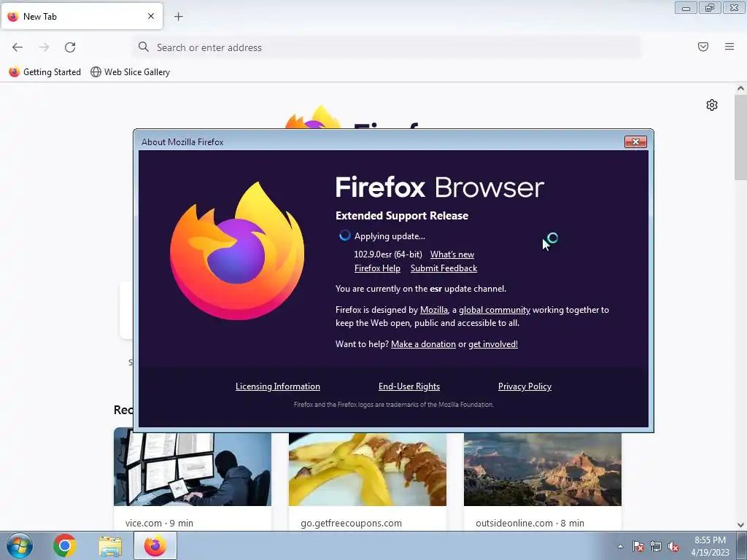The height and width of the screenshot is (560, 747).
Task: Click the browser back arrow button
Action: tap(18, 47)
